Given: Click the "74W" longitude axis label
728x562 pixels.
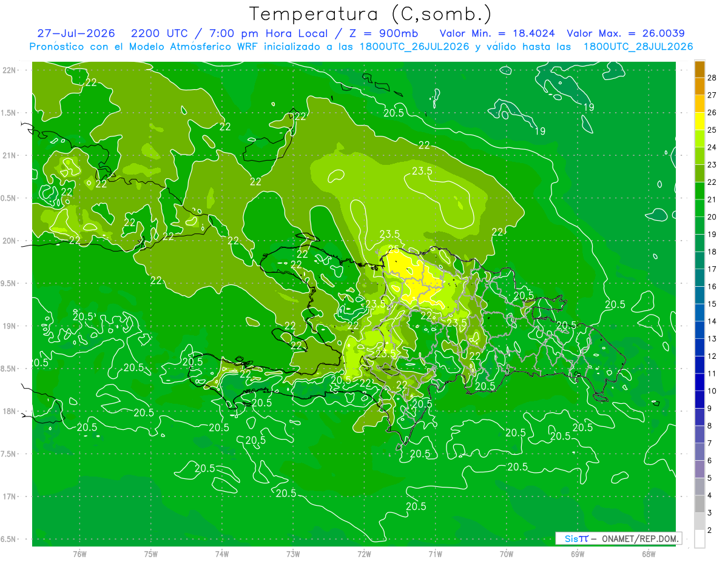Looking at the screenshot, I should [222, 554].
